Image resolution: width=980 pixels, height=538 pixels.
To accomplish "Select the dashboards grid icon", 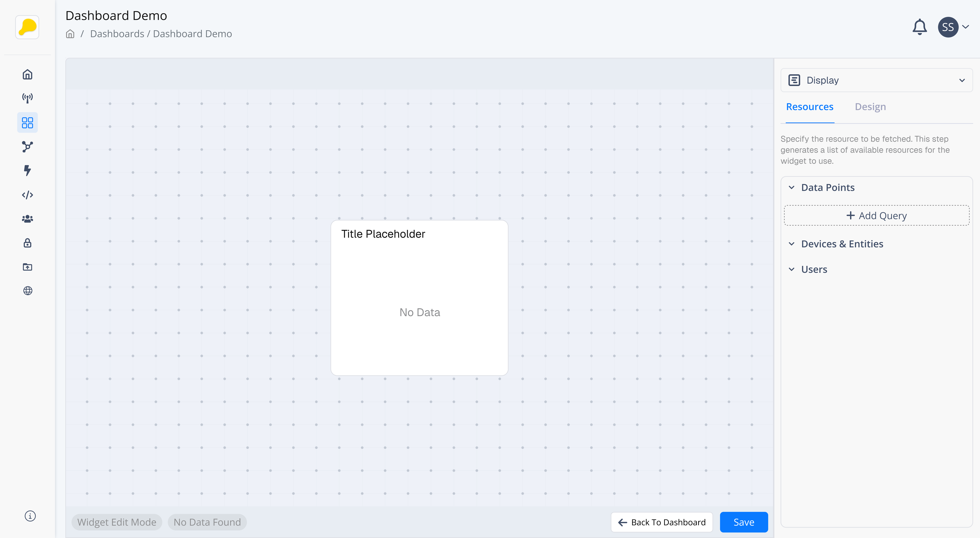I will point(27,122).
